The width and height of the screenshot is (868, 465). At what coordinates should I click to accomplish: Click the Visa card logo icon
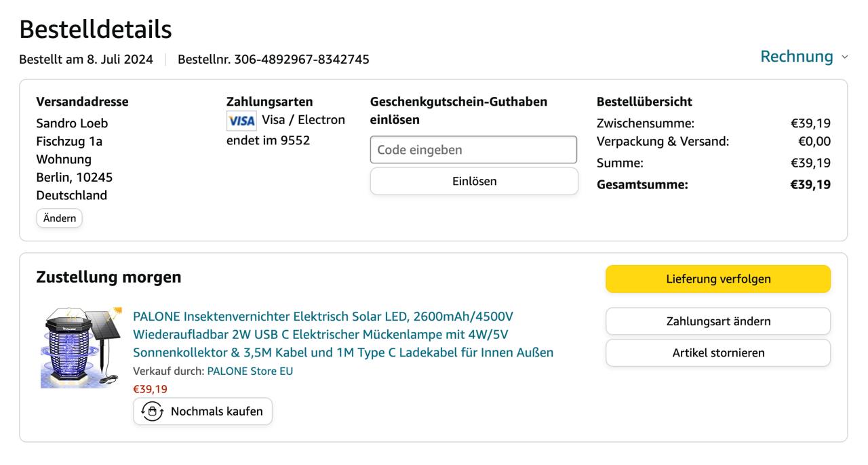pos(241,121)
